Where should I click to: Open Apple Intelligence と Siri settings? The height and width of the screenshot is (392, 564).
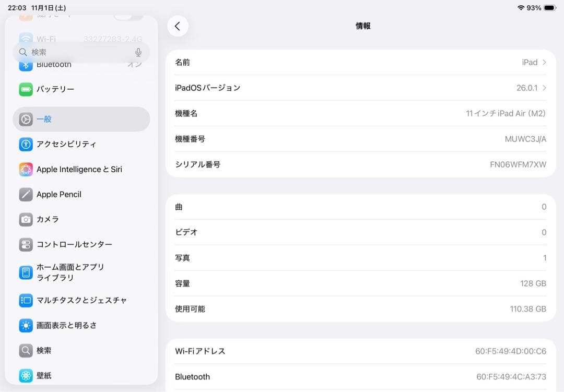tap(25, 169)
